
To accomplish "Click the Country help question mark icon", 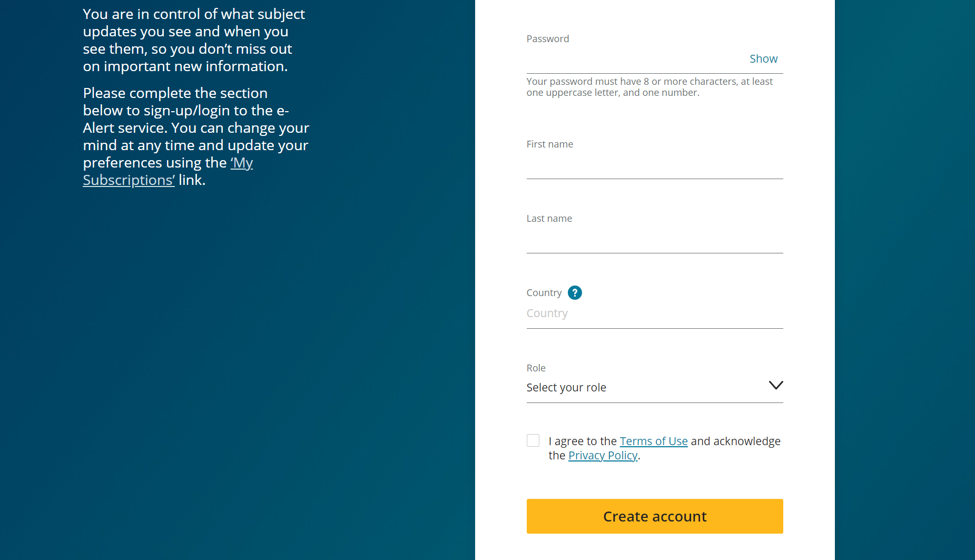I will pyautogui.click(x=575, y=293).
